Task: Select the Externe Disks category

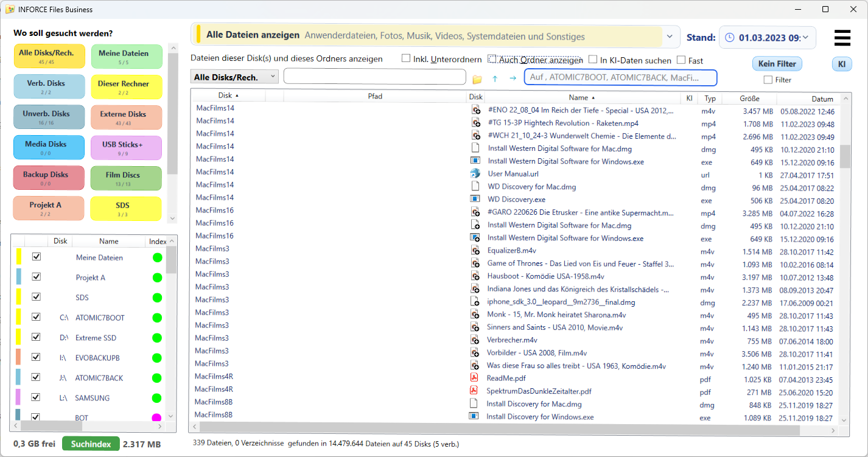Action: point(127,117)
